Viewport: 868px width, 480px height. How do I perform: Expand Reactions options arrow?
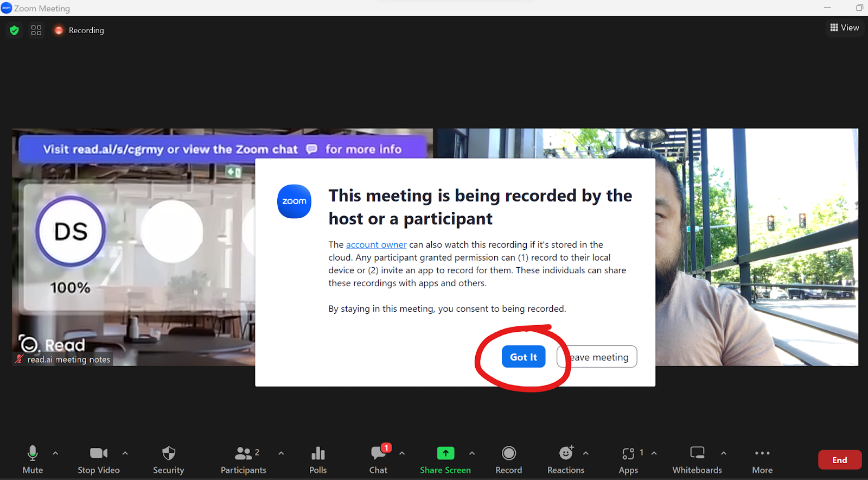[586, 453]
